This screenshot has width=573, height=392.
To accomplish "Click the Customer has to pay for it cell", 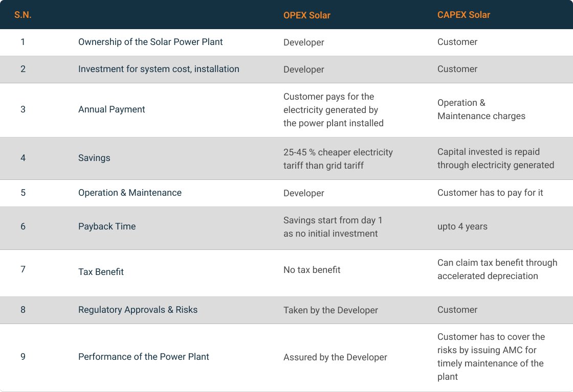I will pyautogui.click(x=490, y=193).
